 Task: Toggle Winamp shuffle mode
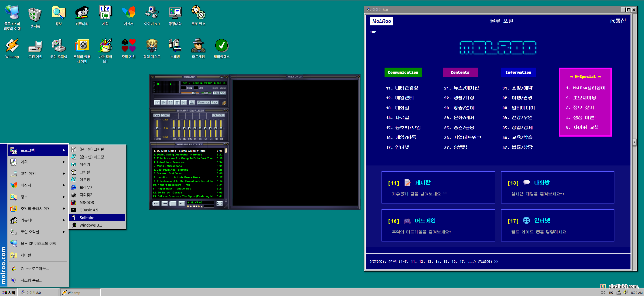pos(204,103)
